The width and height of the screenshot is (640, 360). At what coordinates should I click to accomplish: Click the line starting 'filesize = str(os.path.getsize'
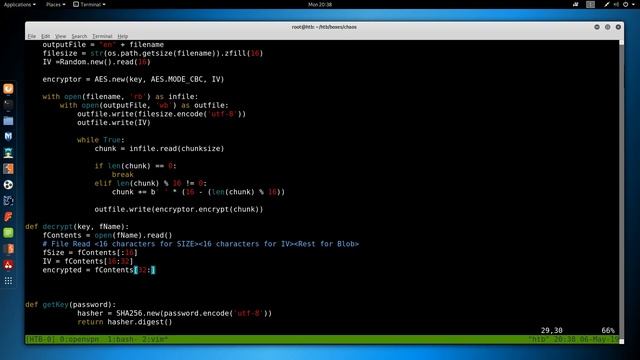click(153, 53)
